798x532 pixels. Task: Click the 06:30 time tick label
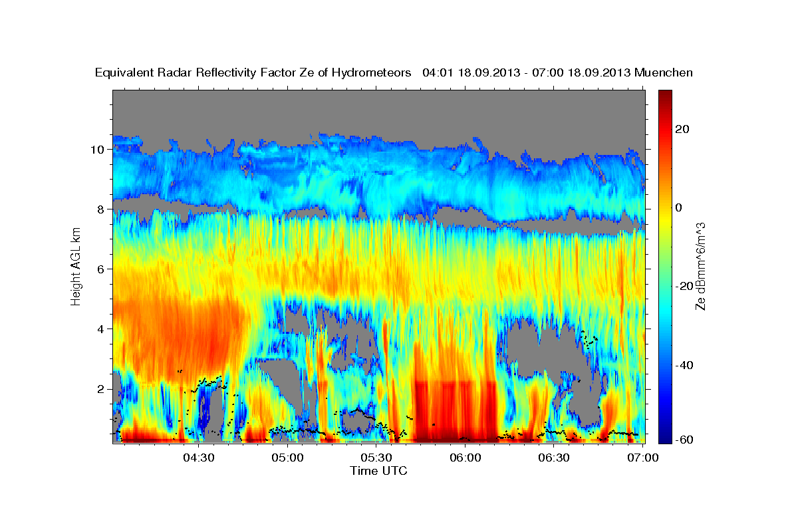point(554,458)
